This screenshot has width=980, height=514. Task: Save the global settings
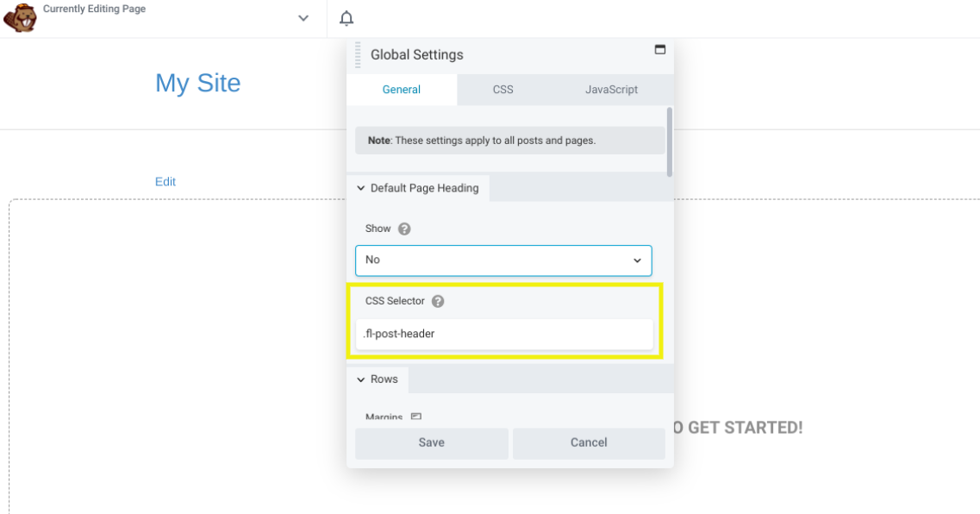coord(431,442)
